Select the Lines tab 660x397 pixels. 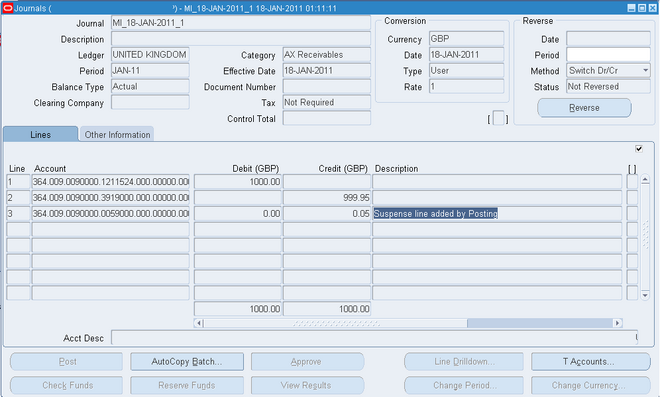(x=40, y=134)
